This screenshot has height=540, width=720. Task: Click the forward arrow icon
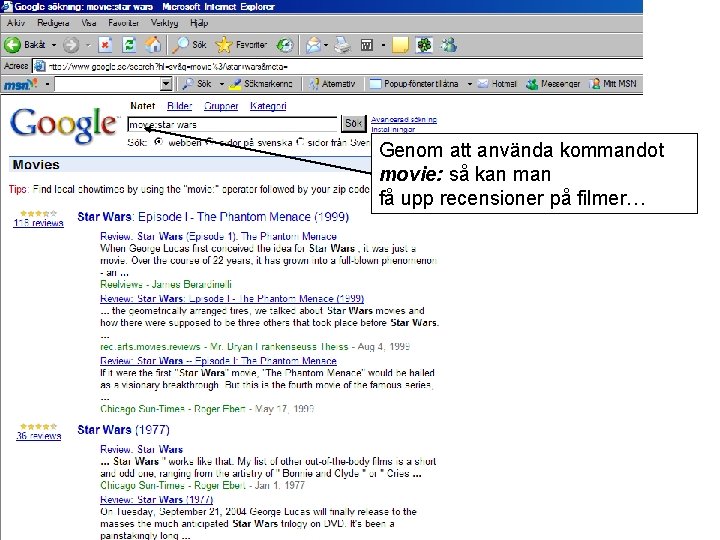pyautogui.click(x=71, y=45)
